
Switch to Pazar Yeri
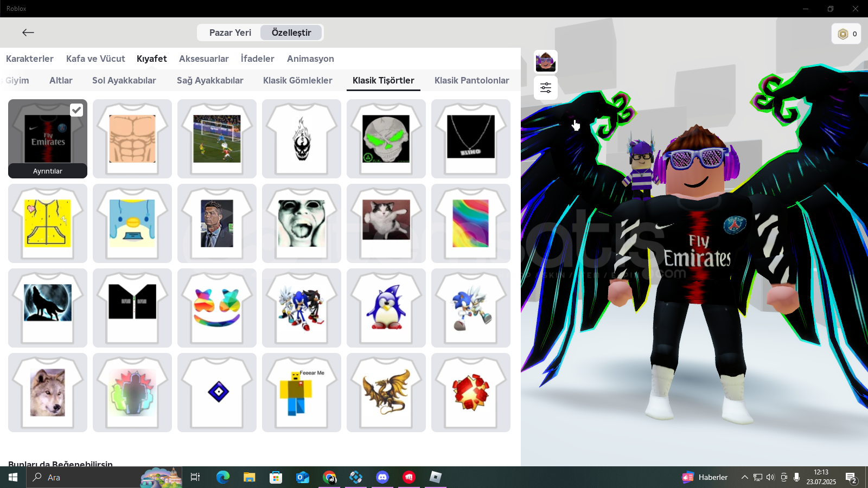230,33
